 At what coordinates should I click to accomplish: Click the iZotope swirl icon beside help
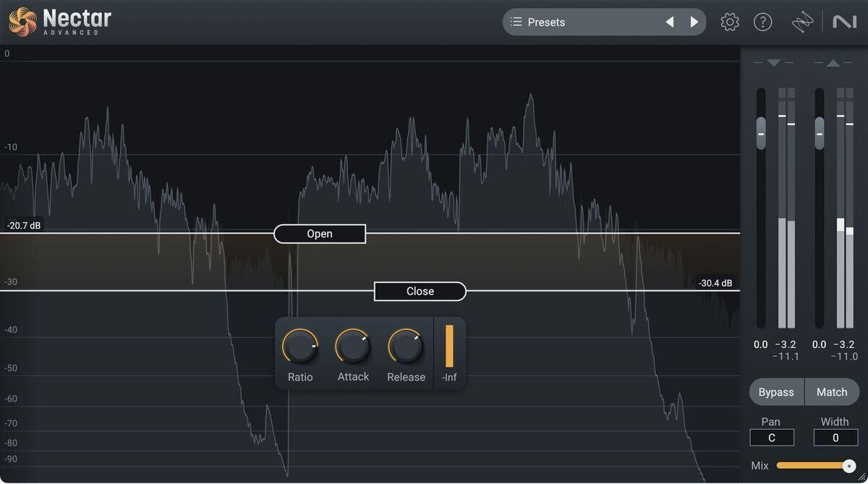click(x=802, y=23)
